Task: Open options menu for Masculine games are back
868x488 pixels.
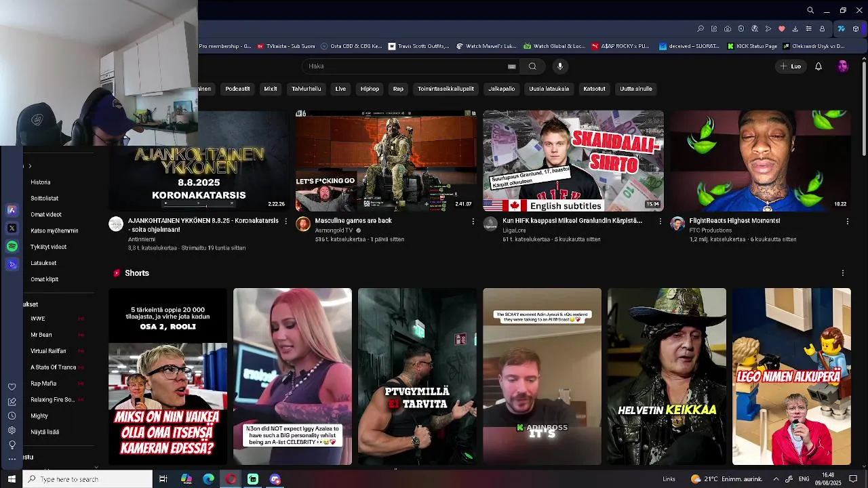Action: coord(473,222)
